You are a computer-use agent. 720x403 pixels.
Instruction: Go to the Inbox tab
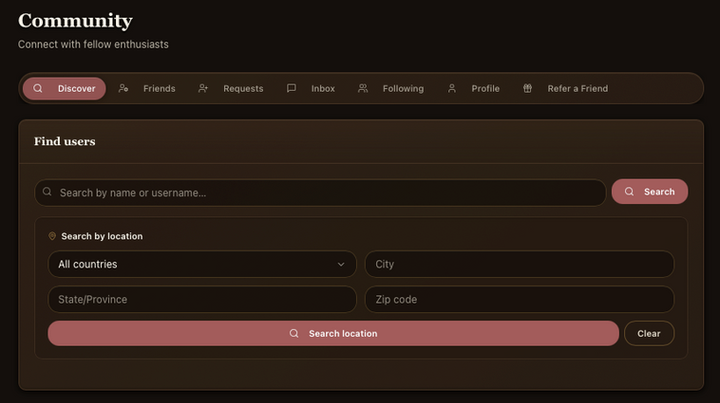(311, 89)
